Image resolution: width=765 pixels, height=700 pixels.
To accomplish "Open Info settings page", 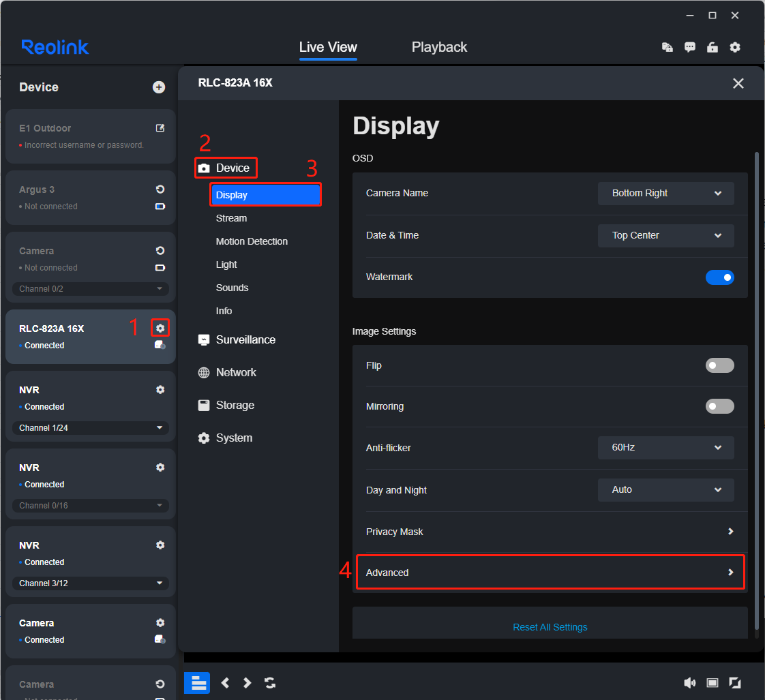I will [224, 311].
